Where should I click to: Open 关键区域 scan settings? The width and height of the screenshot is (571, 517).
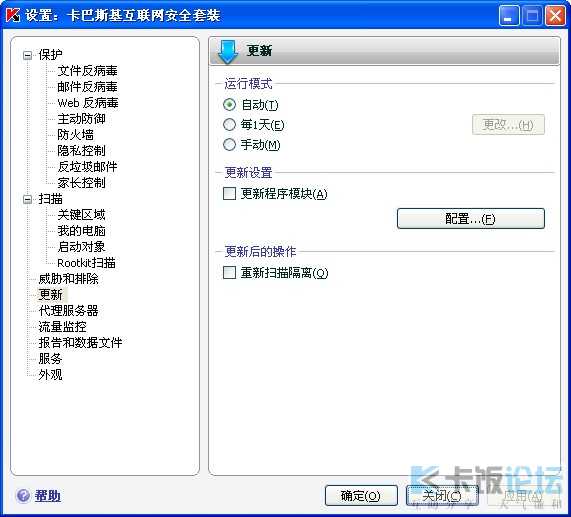(x=81, y=215)
